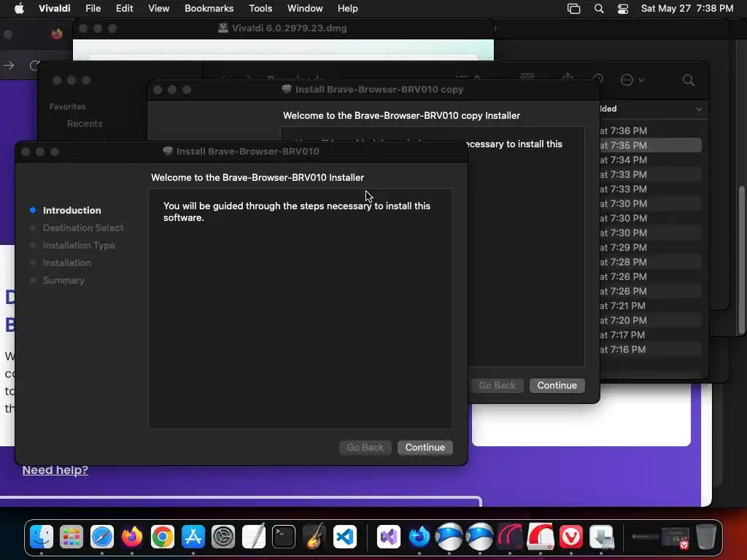
Task: Select Finder row dated 7:28 PM
Action: point(650,262)
